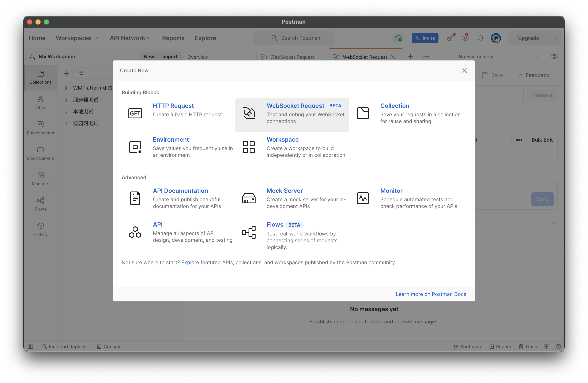The image size is (588, 383).
Task: Click the Import button
Action: click(170, 57)
